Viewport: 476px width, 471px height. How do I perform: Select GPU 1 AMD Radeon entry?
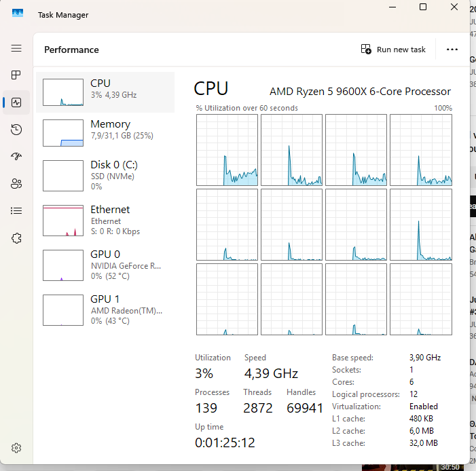(x=105, y=310)
